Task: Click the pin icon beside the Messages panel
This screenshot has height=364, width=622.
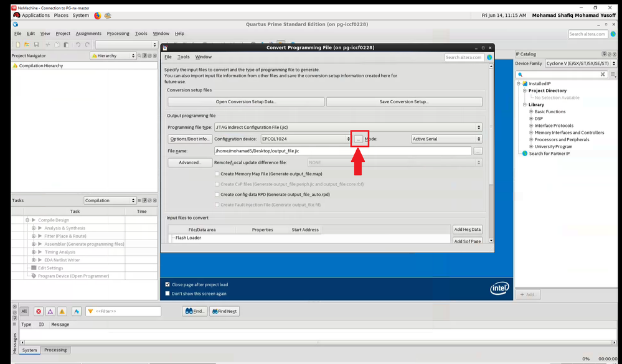Action: 15,318
